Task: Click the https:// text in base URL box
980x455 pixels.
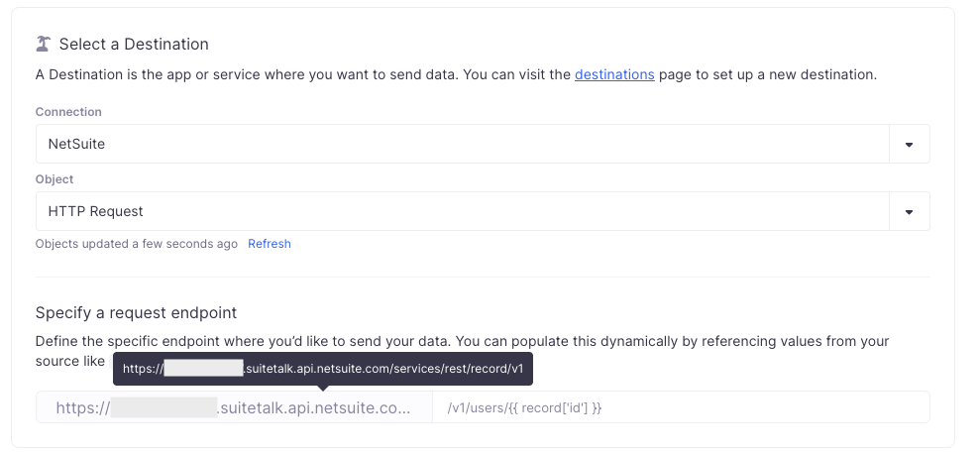Action: click(81, 407)
